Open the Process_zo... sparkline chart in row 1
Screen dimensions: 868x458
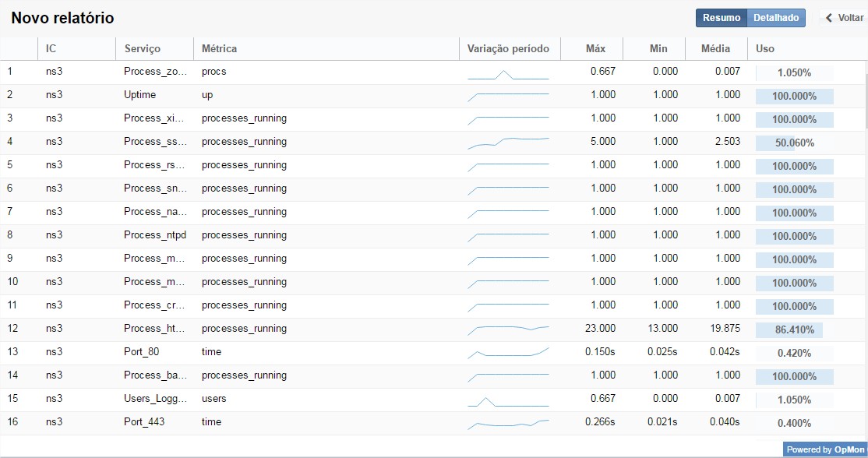508,75
